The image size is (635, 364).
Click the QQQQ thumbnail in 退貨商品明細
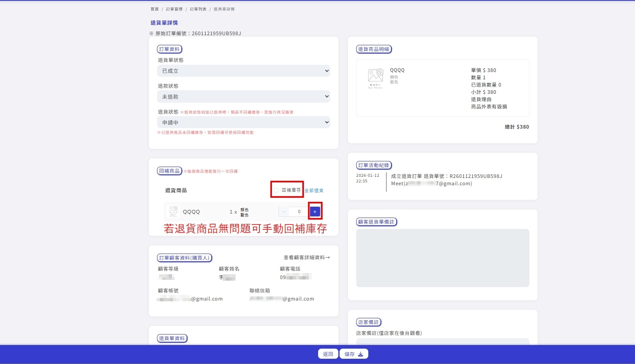pos(376,78)
